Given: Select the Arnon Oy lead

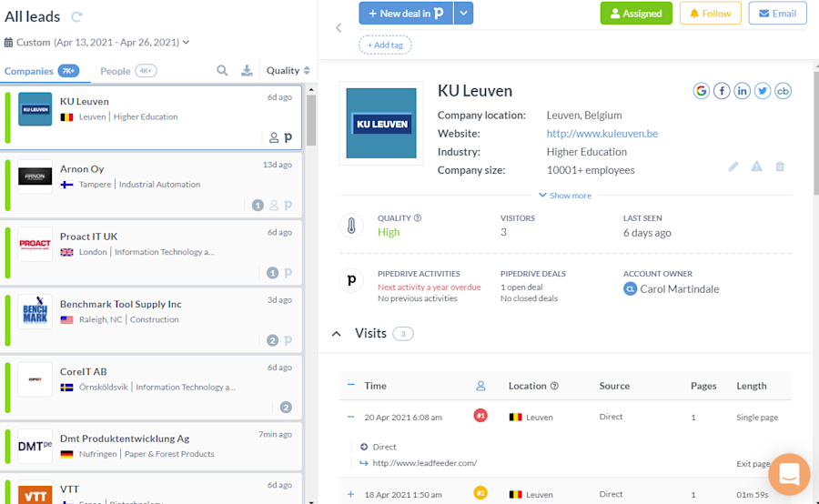Looking at the screenshot, I should pyautogui.click(x=151, y=185).
